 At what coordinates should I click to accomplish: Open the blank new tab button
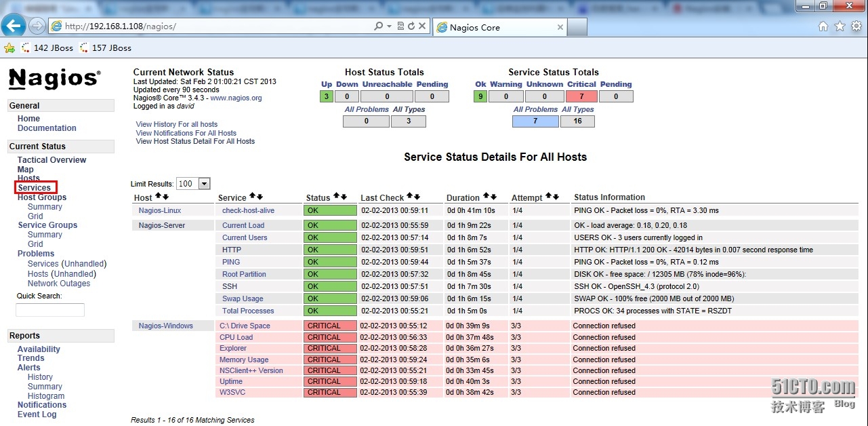coord(577,27)
